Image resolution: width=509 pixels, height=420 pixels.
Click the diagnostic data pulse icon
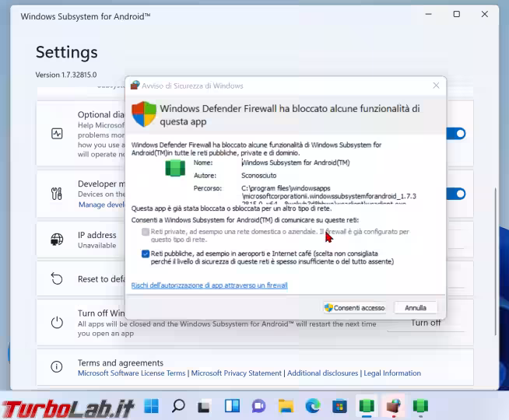pyautogui.click(x=57, y=134)
